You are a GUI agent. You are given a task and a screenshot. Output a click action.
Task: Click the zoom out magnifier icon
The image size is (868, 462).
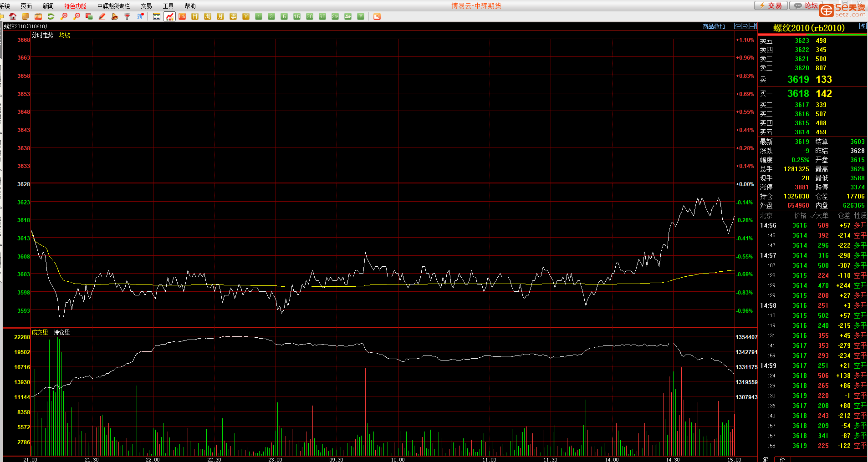click(77, 16)
